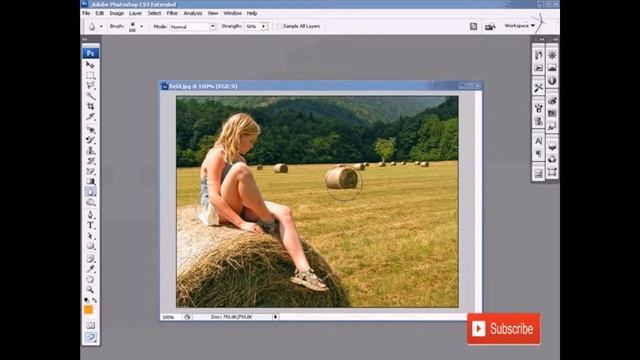This screenshot has height=360, width=640.
Task: Click the toggle palettes icon in options bar
Action: 473,27
